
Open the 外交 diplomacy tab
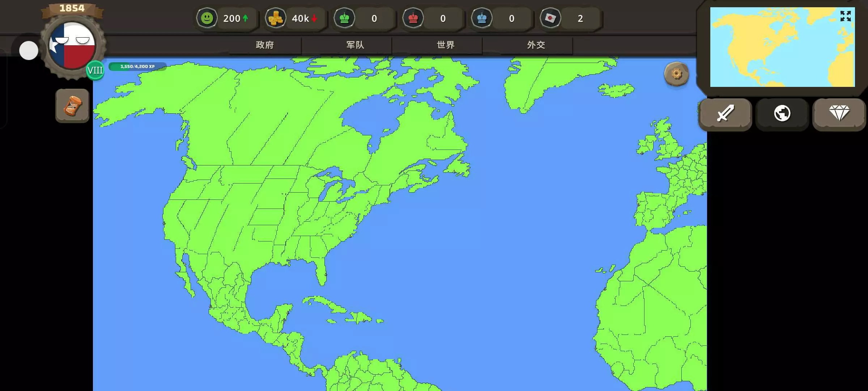(x=536, y=45)
